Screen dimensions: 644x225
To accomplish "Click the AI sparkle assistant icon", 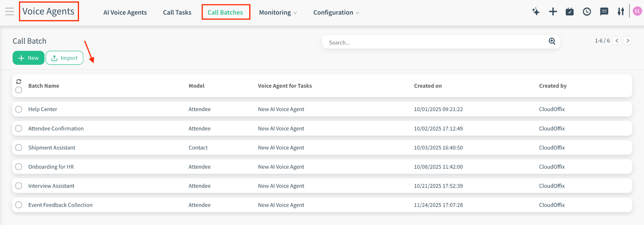I will click(536, 12).
